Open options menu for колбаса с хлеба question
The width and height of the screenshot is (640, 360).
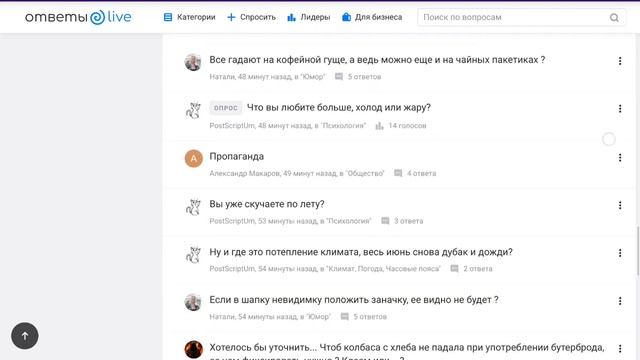[x=620, y=349]
